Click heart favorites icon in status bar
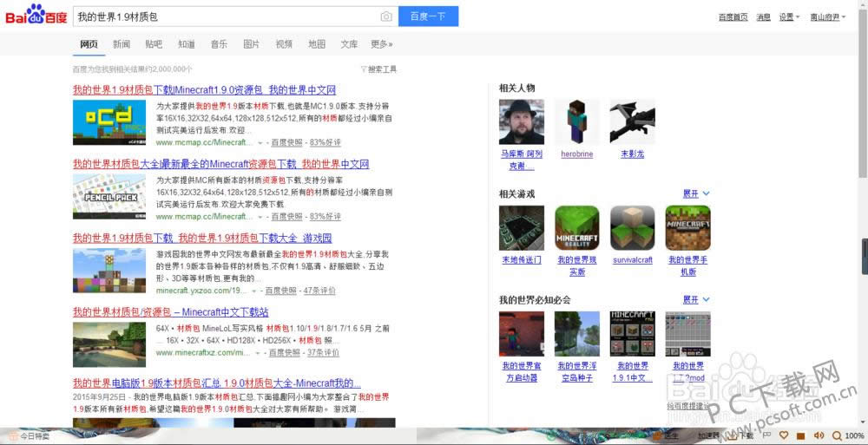The image size is (868, 445). pos(783,436)
